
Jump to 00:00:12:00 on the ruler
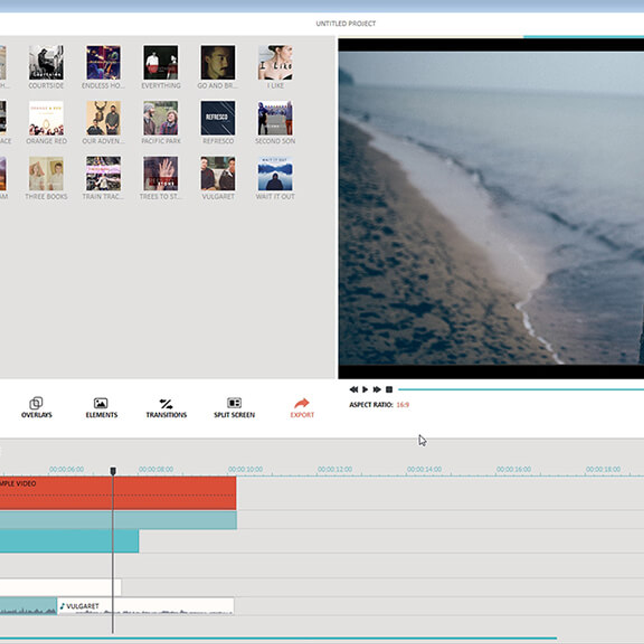tap(335, 470)
